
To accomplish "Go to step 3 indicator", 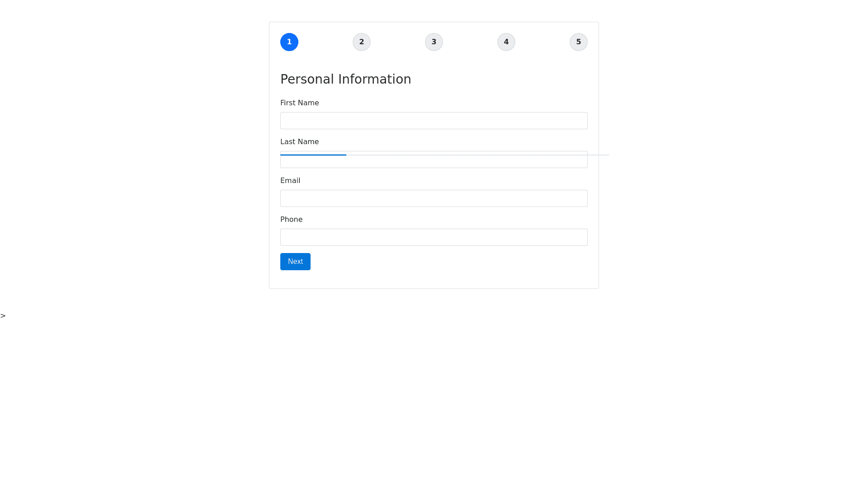I will pyautogui.click(x=434, y=42).
